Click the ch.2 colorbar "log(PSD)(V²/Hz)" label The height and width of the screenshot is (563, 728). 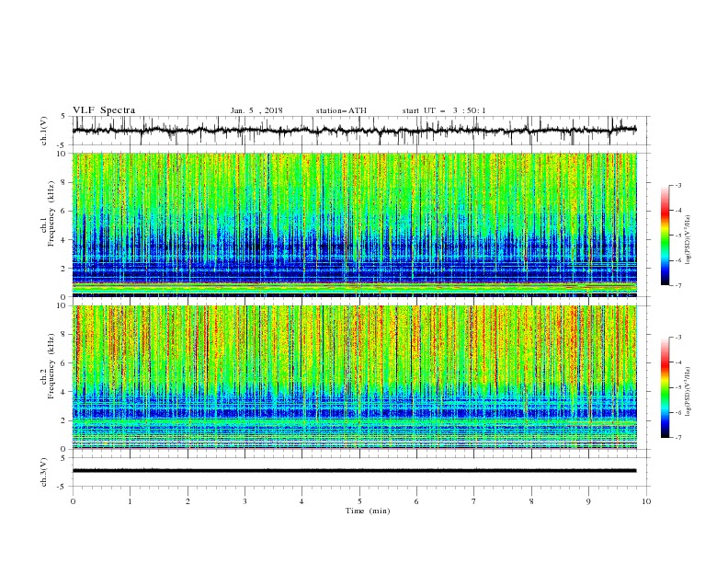[688, 391]
